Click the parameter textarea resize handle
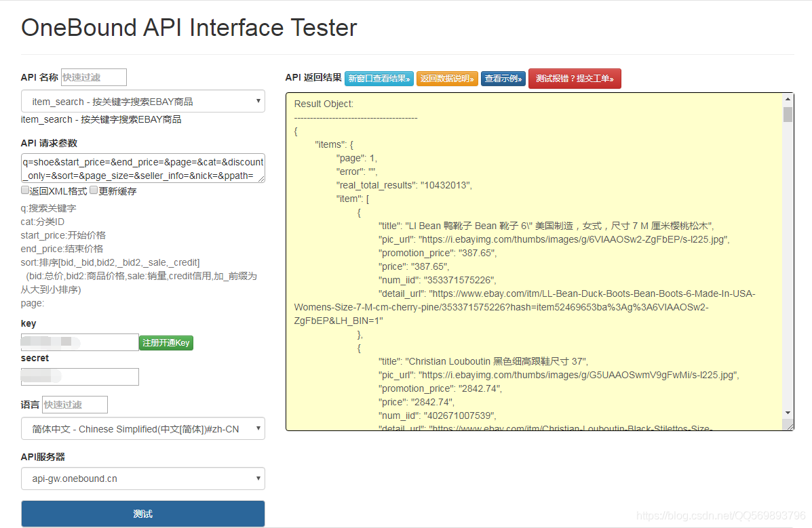 261,178
